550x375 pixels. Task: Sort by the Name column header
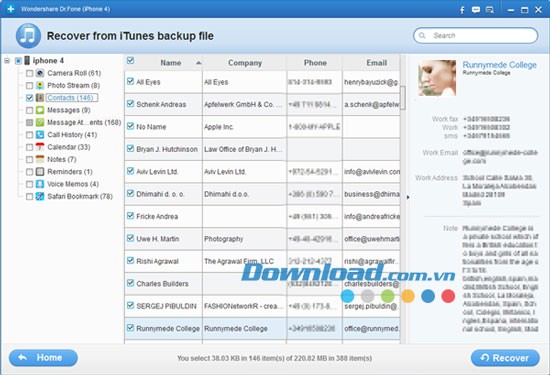pyautogui.click(x=170, y=63)
